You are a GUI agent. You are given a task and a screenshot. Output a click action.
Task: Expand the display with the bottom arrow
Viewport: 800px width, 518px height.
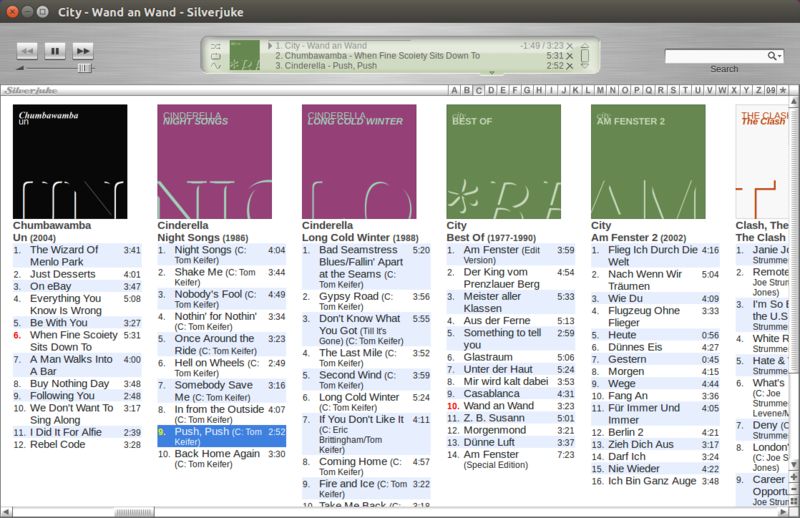click(x=492, y=73)
